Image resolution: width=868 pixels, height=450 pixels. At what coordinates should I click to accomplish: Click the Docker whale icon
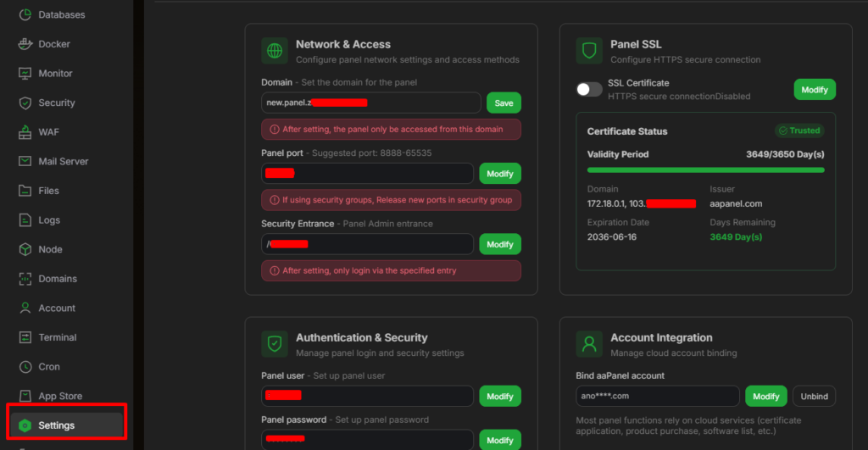point(25,44)
